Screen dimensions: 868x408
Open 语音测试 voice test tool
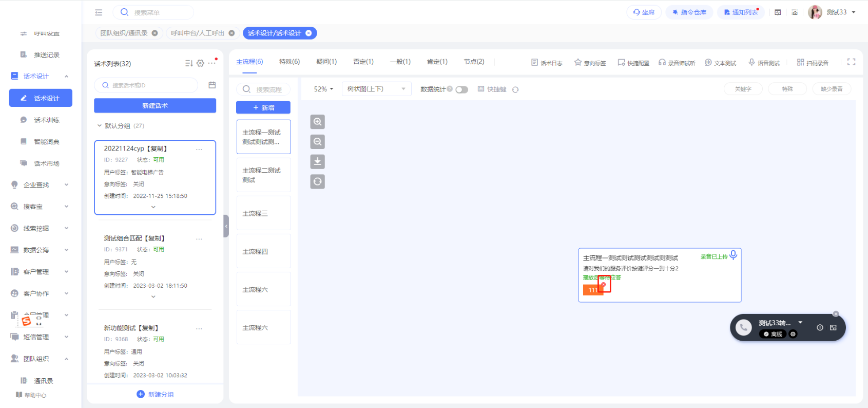(764, 63)
